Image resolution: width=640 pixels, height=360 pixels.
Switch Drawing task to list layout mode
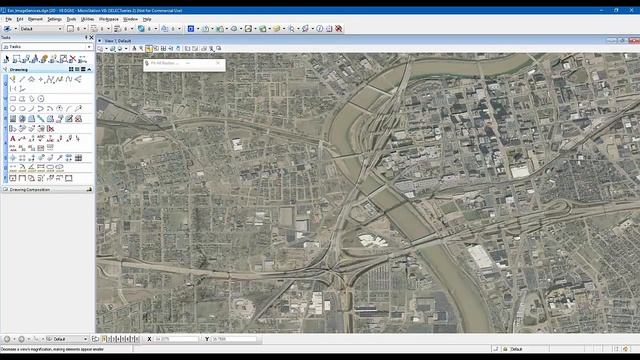point(77,69)
